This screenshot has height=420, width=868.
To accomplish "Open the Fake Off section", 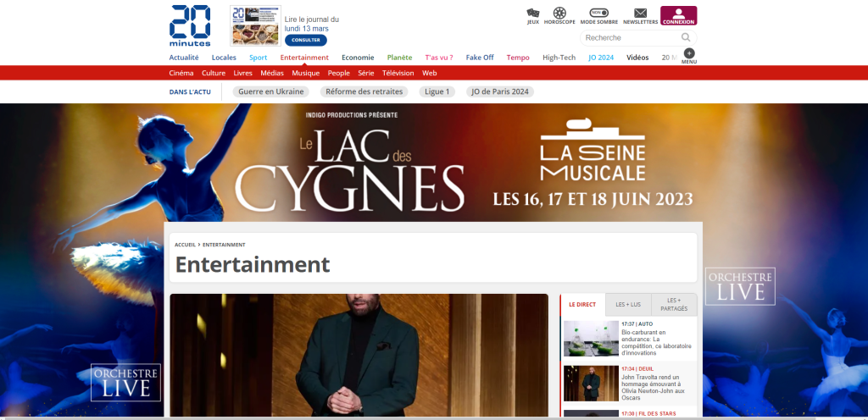I will click(x=480, y=58).
